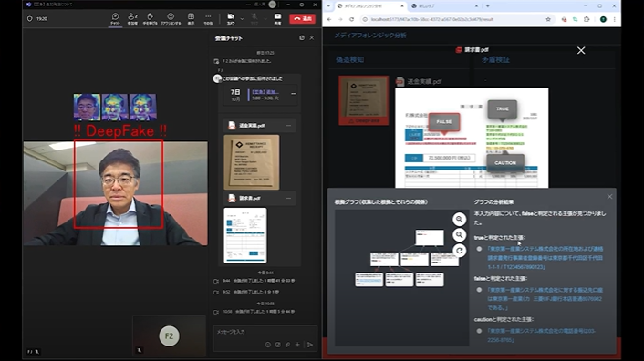Screen dimensions: 644x361
Task: Bookmark this page with star icon
Action: (x=548, y=19)
